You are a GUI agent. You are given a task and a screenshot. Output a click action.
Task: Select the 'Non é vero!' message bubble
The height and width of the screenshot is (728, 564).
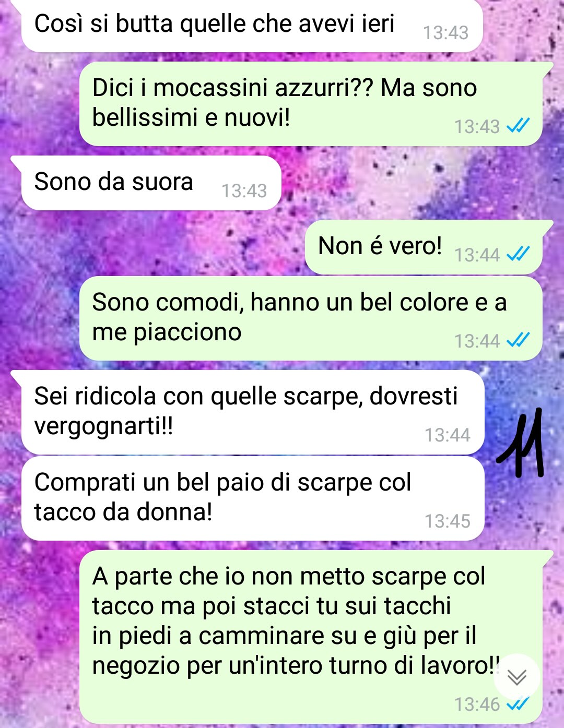(x=424, y=247)
